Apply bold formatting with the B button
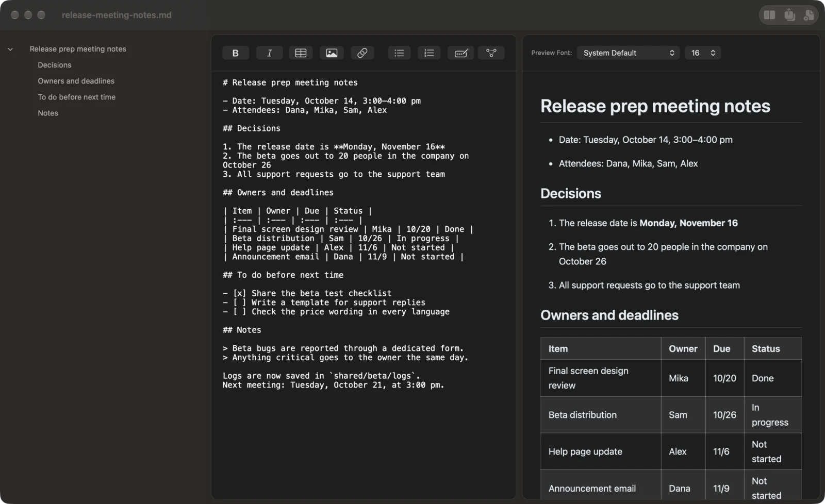Viewport: 825px width, 504px height. click(x=236, y=53)
